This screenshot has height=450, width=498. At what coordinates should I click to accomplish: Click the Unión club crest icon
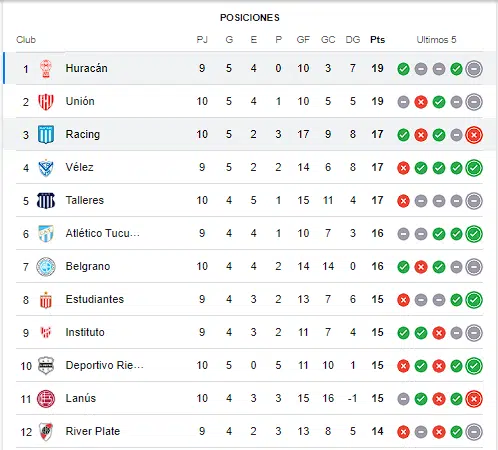pyautogui.click(x=46, y=102)
